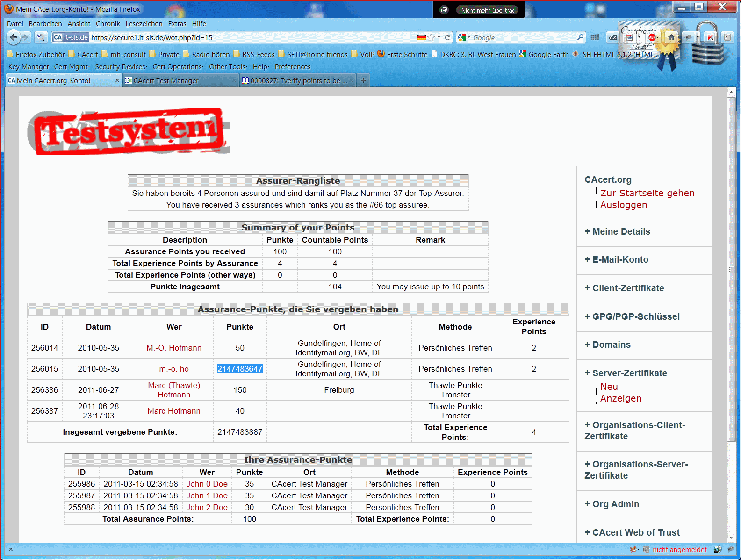Expand the CAcert Web of Trust section

click(x=632, y=532)
